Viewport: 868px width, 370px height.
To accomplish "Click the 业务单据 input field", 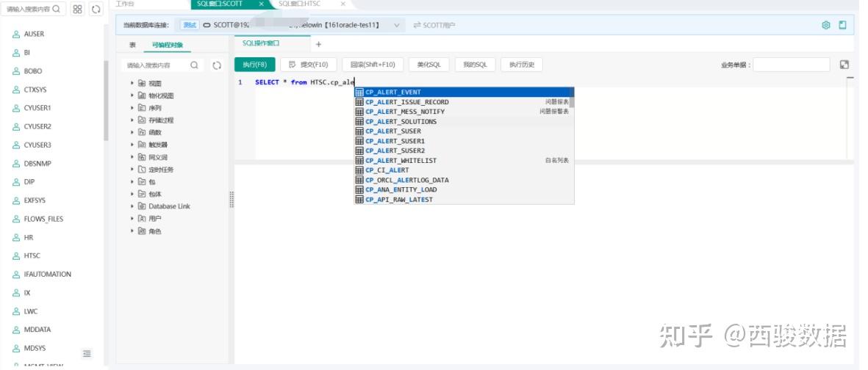I will click(792, 65).
